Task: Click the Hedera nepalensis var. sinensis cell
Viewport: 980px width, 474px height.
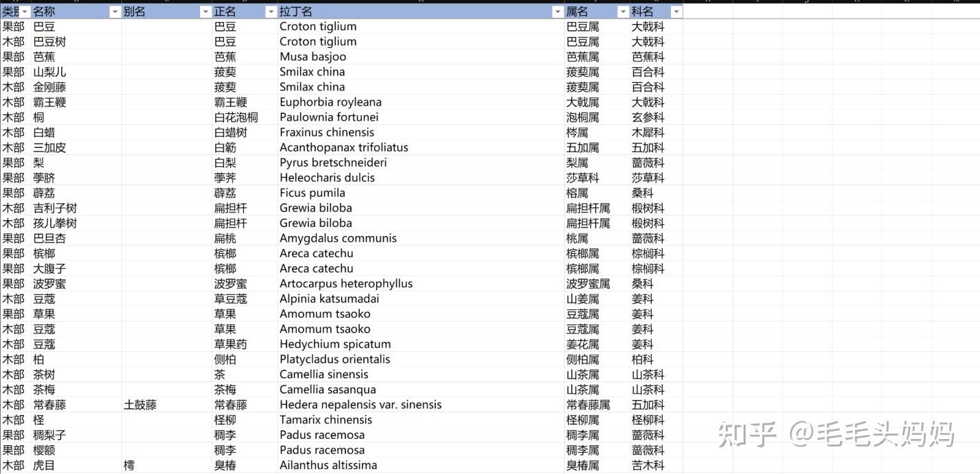Action: [x=421, y=405]
